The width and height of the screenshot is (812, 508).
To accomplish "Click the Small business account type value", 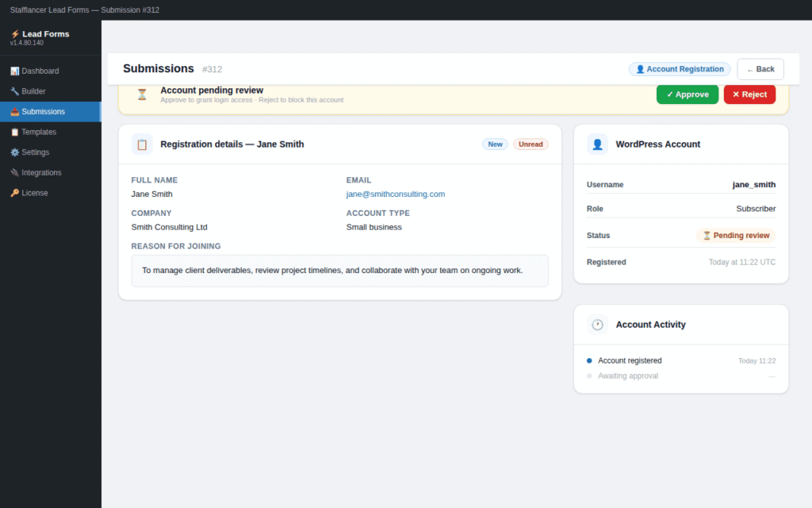I will (374, 227).
